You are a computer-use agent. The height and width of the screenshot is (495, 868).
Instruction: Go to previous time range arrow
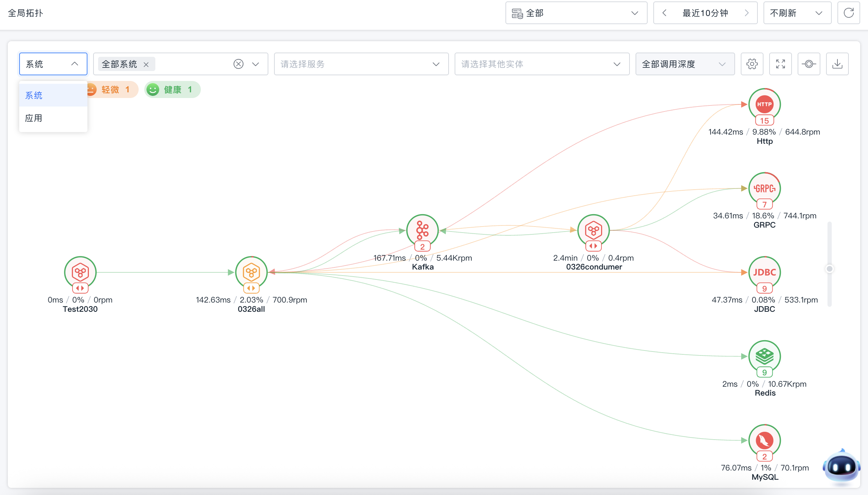click(x=664, y=13)
